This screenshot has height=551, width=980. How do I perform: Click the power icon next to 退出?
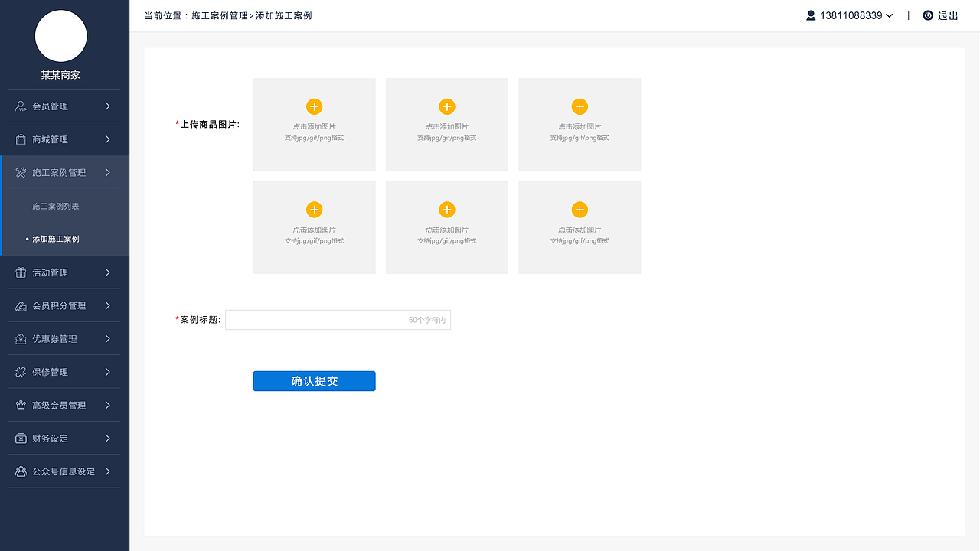(928, 15)
